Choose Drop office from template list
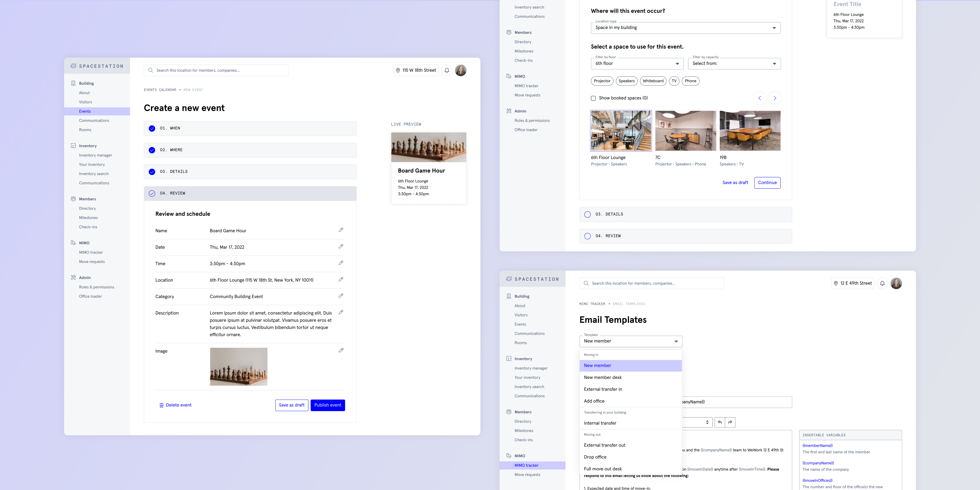Viewport: 980px width, 490px height. (595, 457)
